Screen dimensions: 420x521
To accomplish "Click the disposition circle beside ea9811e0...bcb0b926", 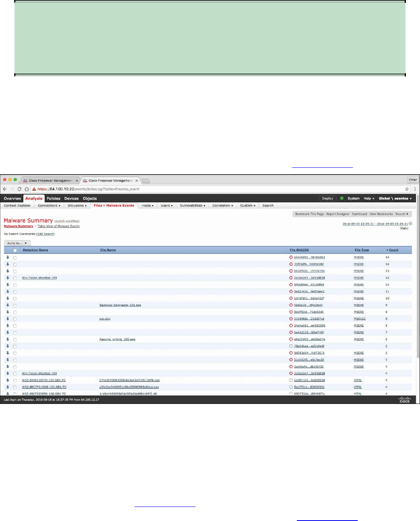I will click(291, 380).
